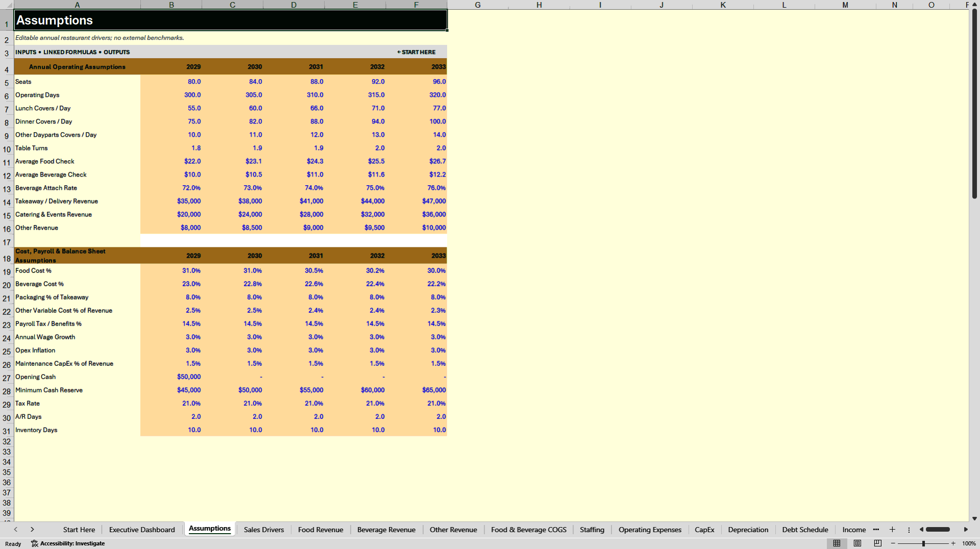Select 2031 Food Cost % 30.5%

(x=294, y=271)
